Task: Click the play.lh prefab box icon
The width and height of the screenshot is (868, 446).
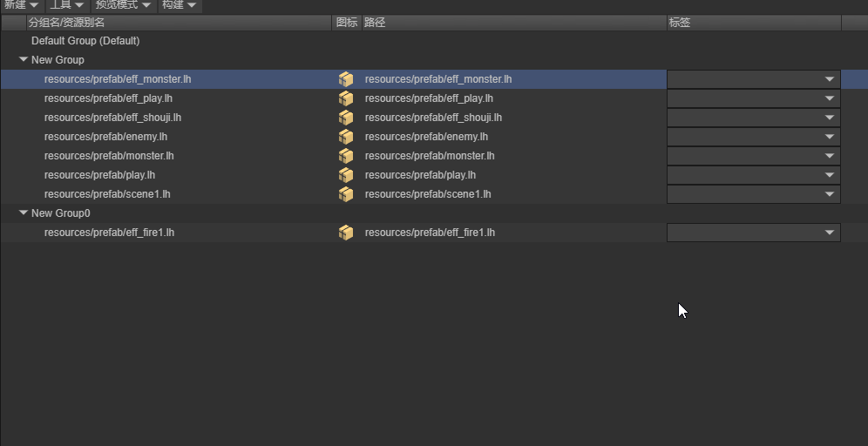Action: [346, 175]
